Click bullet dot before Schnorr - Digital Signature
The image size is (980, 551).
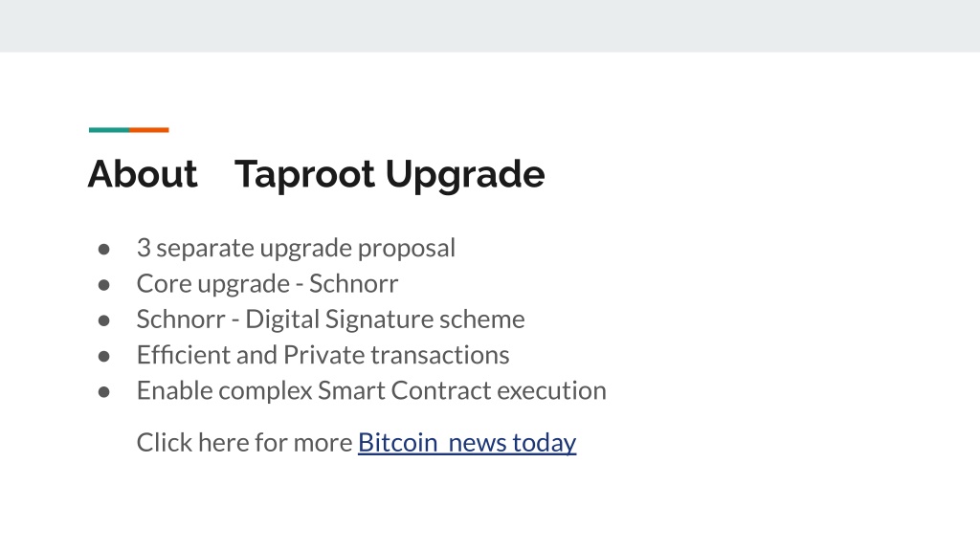(x=103, y=320)
